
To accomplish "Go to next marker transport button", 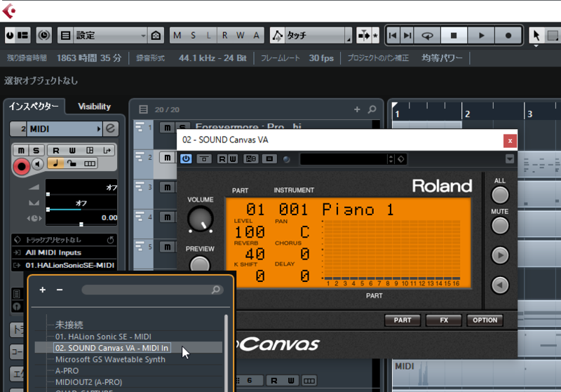I will coord(407,35).
